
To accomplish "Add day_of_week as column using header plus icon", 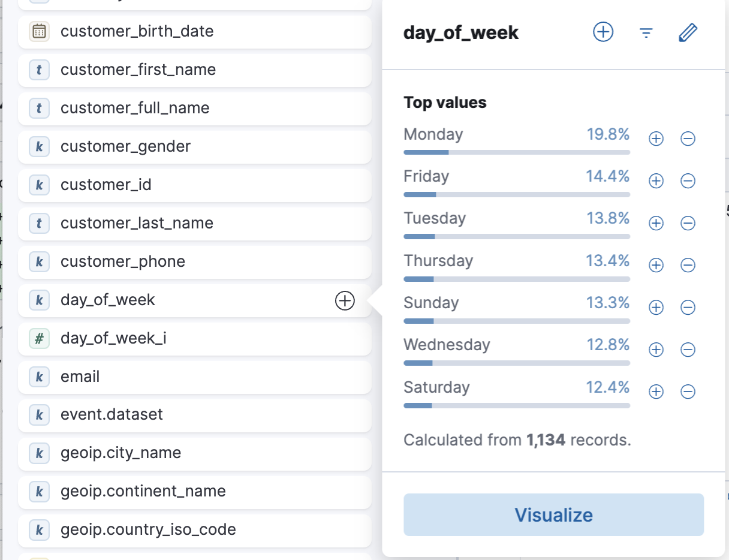I will 603,32.
